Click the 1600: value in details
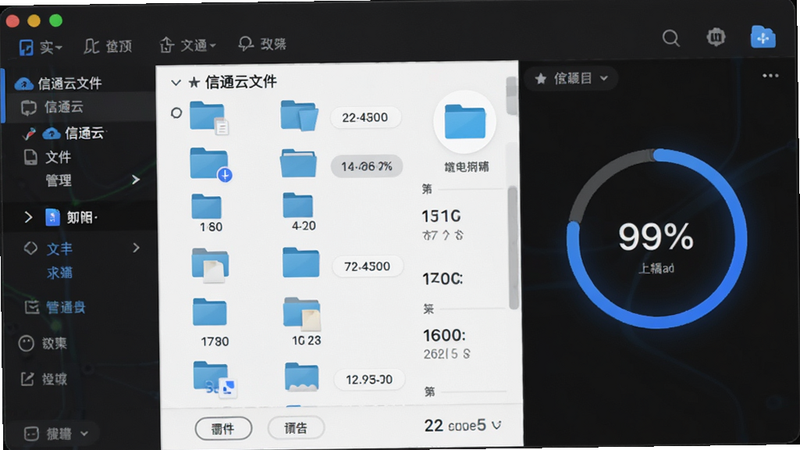 click(x=444, y=335)
